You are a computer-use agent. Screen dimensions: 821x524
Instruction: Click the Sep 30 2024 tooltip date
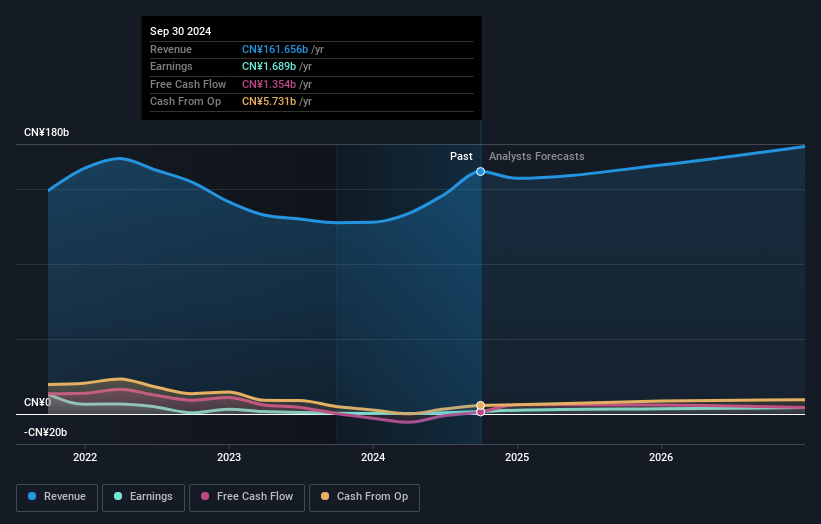click(x=181, y=31)
